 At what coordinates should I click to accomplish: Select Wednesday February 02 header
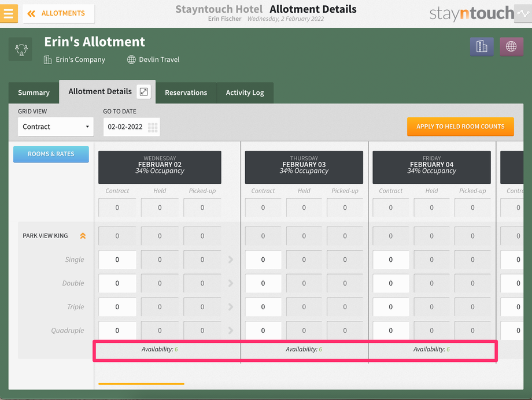[160, 167]
